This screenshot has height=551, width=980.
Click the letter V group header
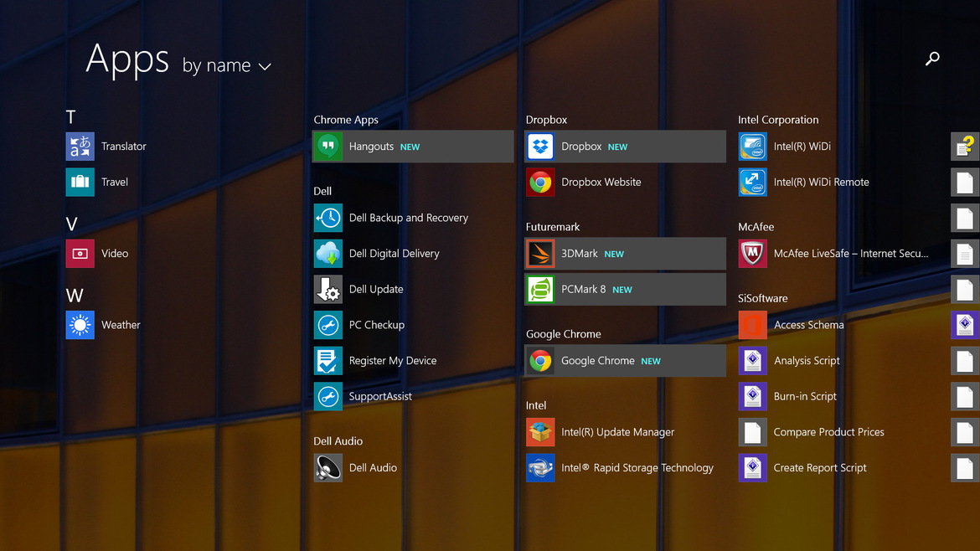(72, 224)
